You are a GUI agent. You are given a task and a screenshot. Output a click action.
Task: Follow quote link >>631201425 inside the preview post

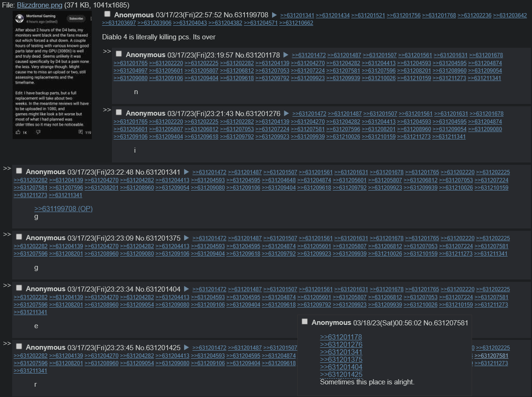click(x=341, y=374)
